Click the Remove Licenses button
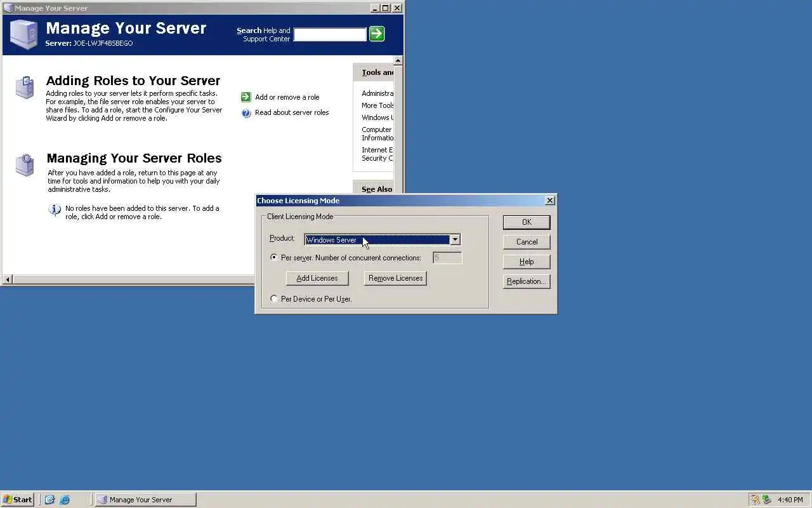The image size is (812, 508). pos(395,278)
